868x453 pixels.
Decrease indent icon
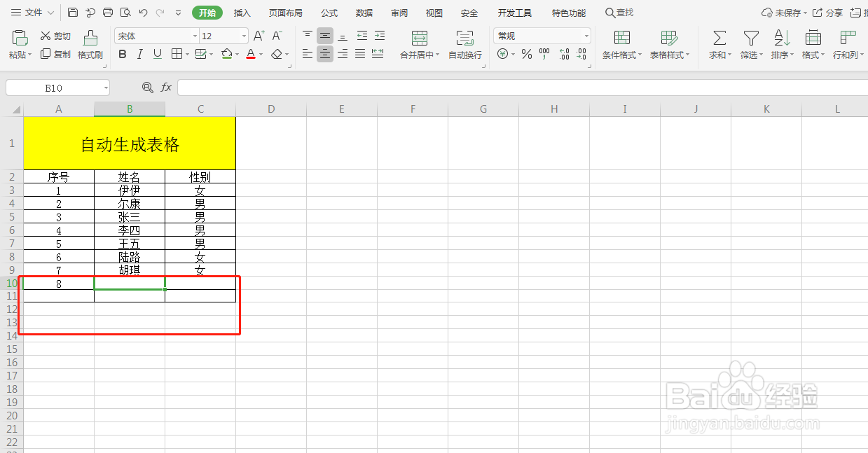click(x=361, y=36)
